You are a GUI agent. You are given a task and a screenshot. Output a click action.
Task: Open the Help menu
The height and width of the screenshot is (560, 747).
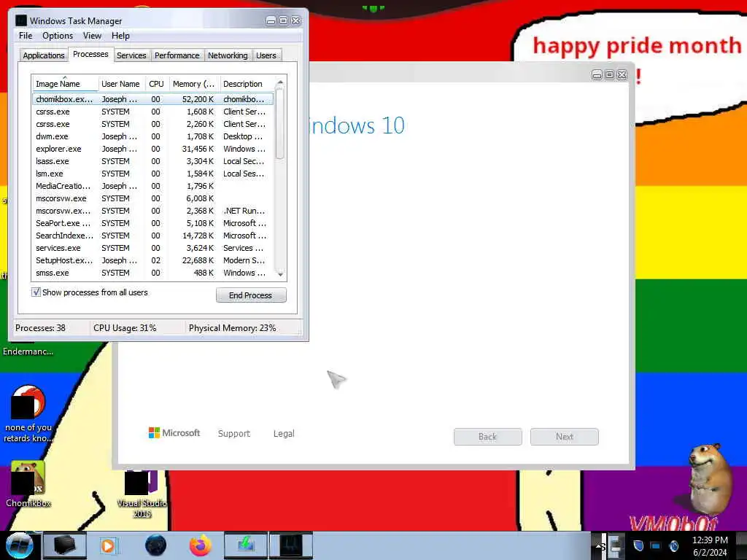point(120,36)
